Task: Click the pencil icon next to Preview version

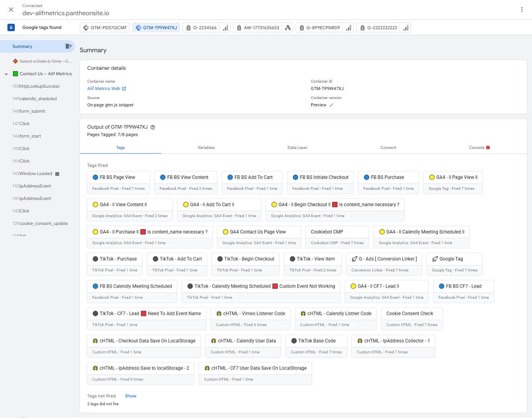Action: [331, 105]
